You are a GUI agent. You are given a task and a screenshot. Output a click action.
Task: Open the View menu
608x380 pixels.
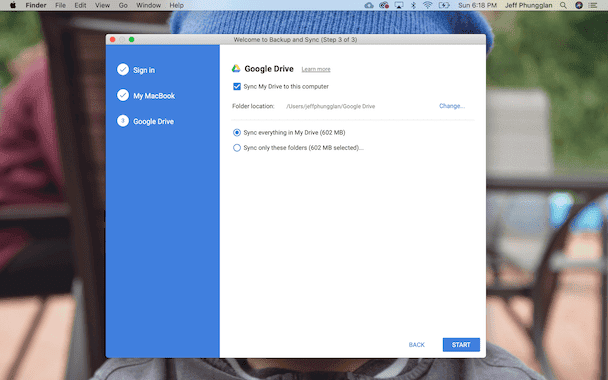102,5
